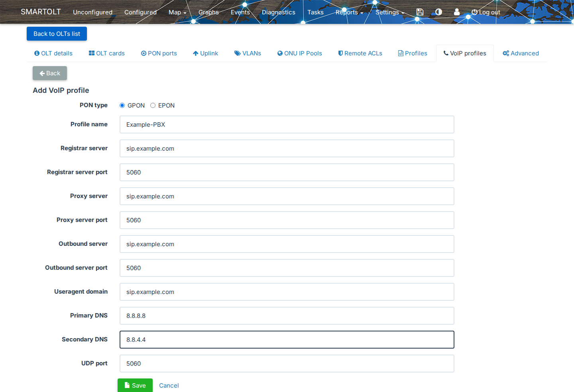Focus the Primary DNS field

point(287,316)
